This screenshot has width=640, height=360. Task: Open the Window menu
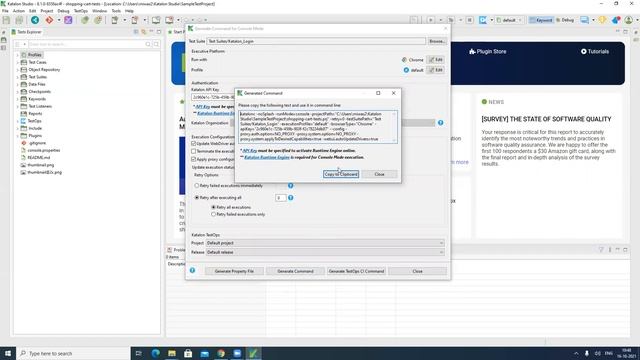point(99,11)
